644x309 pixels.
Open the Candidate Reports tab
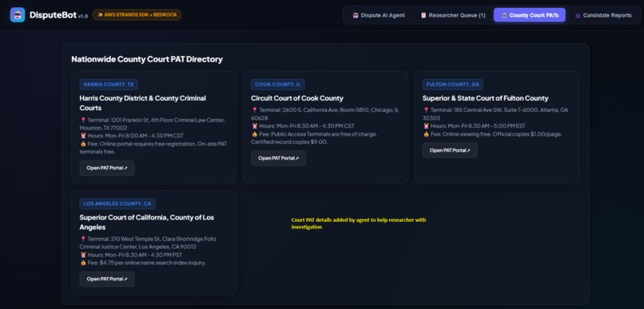click(603, 15)
